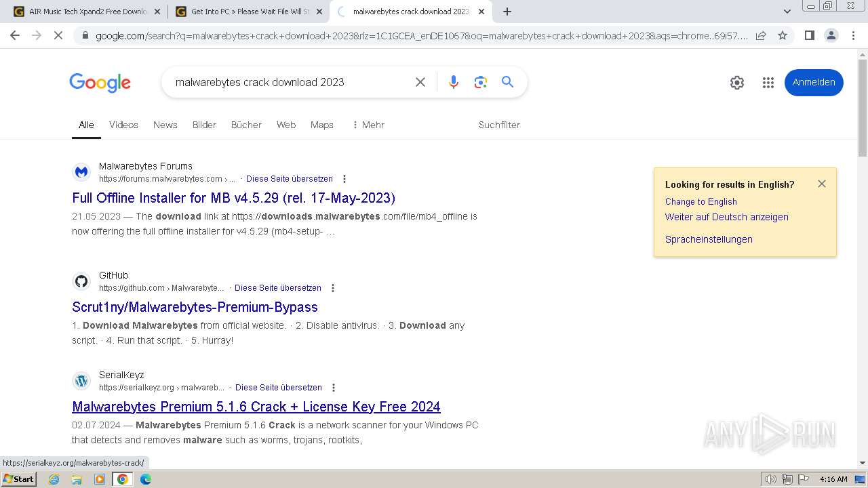Open Google Lens image search
Screen dimensions: 868x488
[481, 82]
